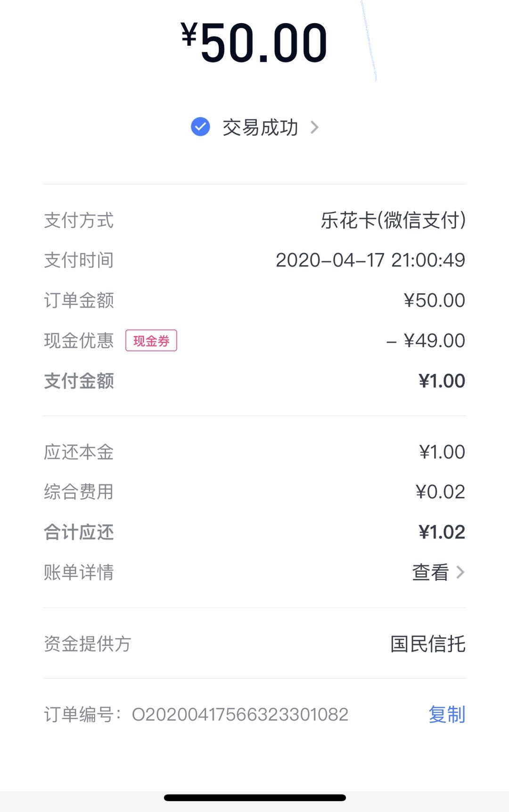Screen dimensions: 509x812
Task: Click the blue checkmark success icon
Action: pos(200,127)
